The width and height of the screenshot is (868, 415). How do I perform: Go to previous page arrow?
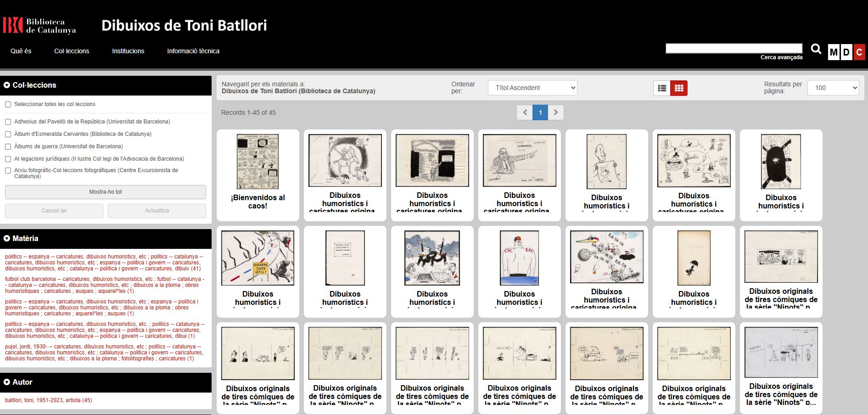[525, 112]
